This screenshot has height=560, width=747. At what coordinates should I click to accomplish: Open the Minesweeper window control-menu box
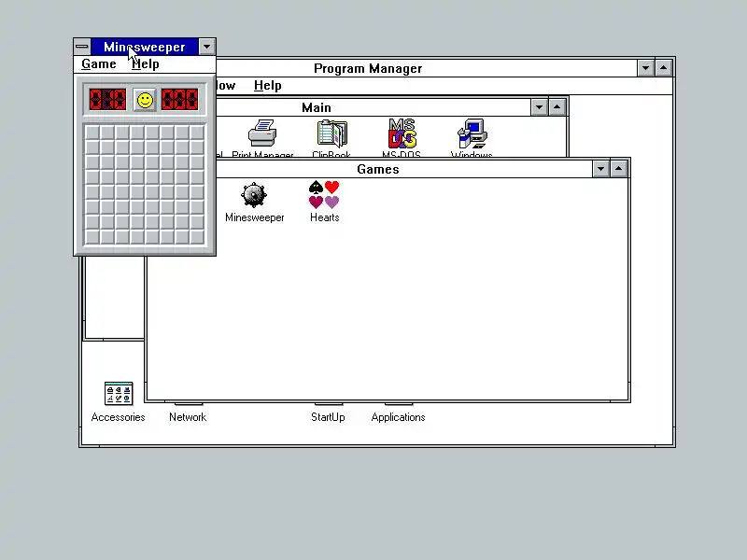click(x=82, y=47)
